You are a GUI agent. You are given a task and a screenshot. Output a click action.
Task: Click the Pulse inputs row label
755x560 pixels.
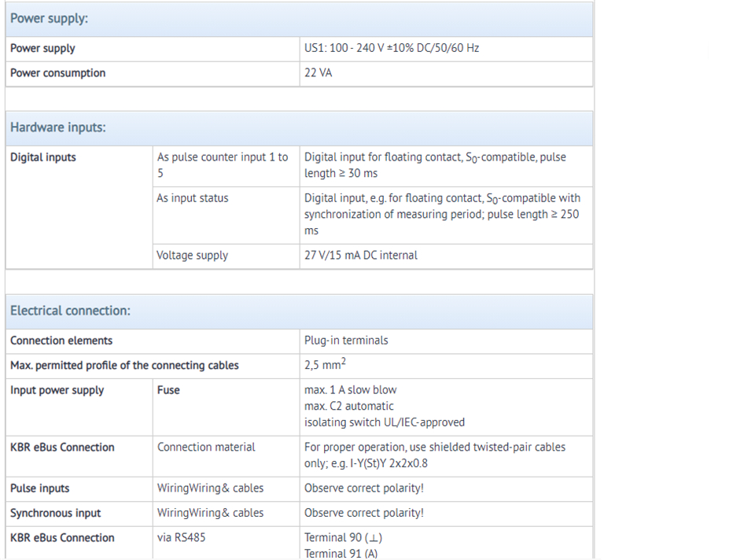40,488
